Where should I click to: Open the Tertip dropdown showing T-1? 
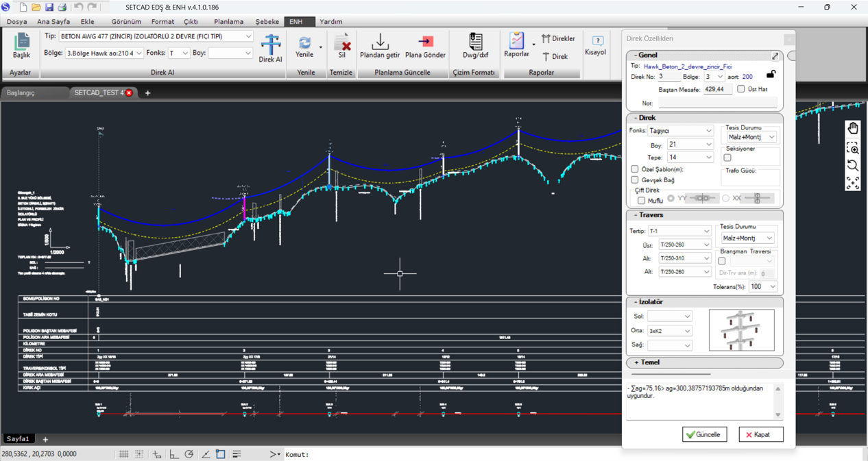tap(680, 231)
